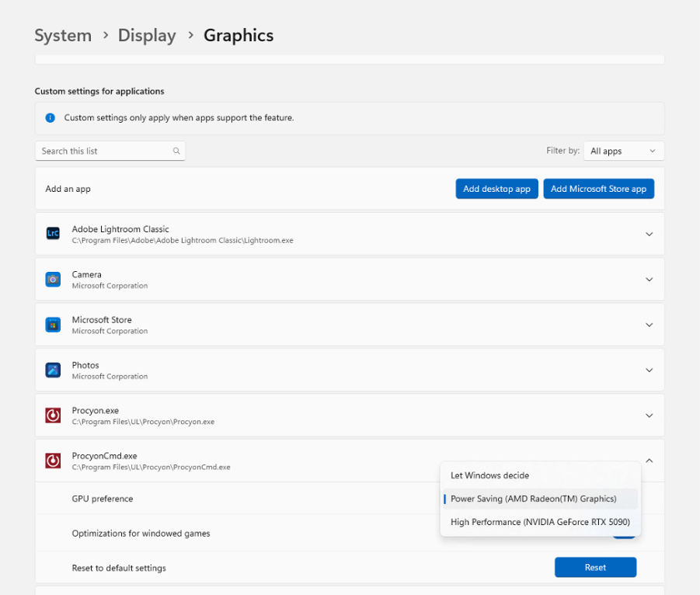
Task: Click the Adobe Lightroom Classic app icon
Action: (53, 233)
